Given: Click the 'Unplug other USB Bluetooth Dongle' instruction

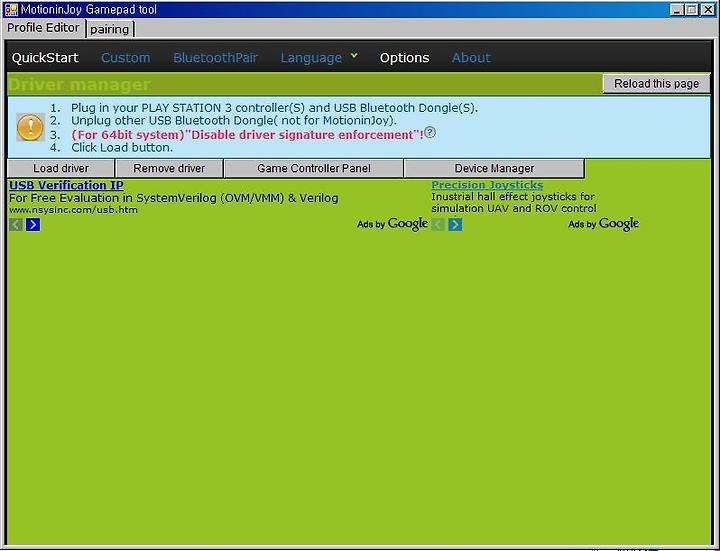Looking at the screenshot, I should [x=234, y=121].
